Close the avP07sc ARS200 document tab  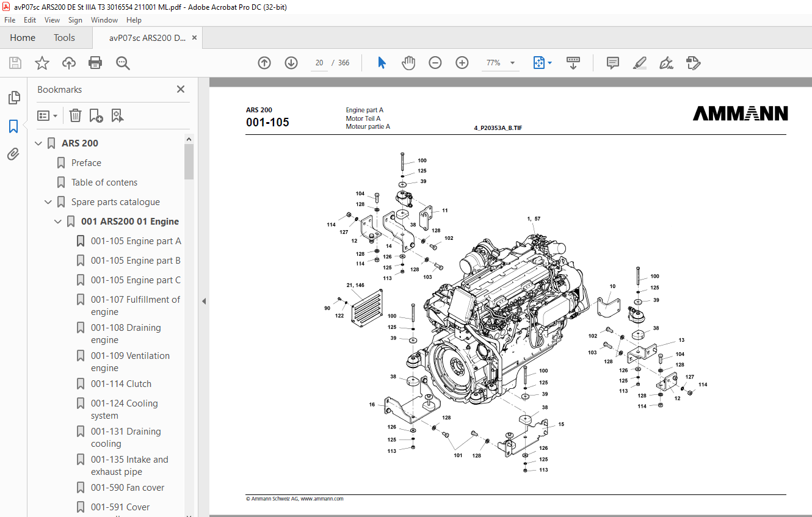[x=194, y=38]
